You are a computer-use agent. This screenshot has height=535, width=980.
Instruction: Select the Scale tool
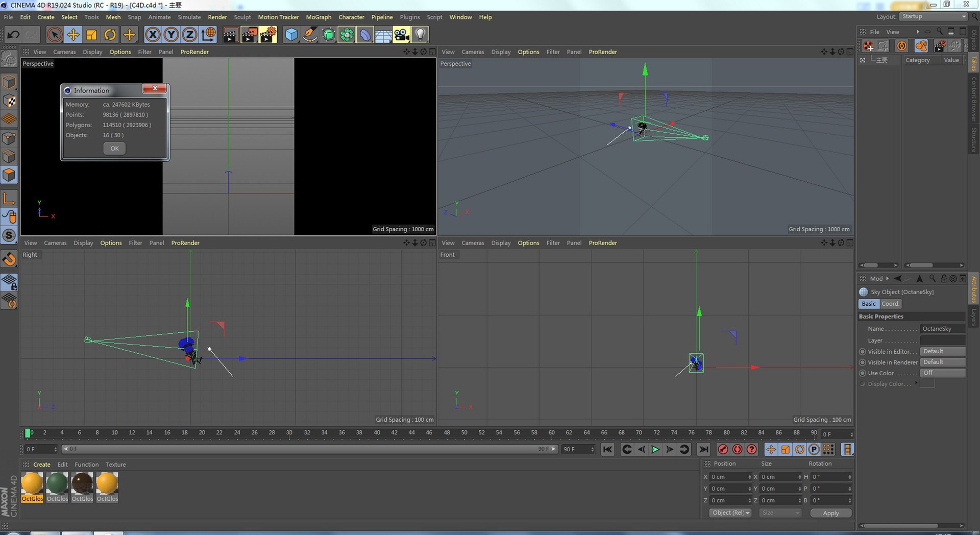coord(92,35)
